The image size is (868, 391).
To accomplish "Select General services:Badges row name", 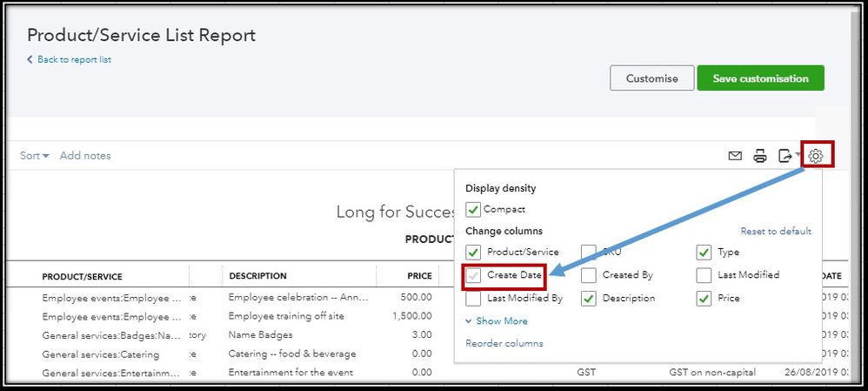I will [x=111, y=335].
